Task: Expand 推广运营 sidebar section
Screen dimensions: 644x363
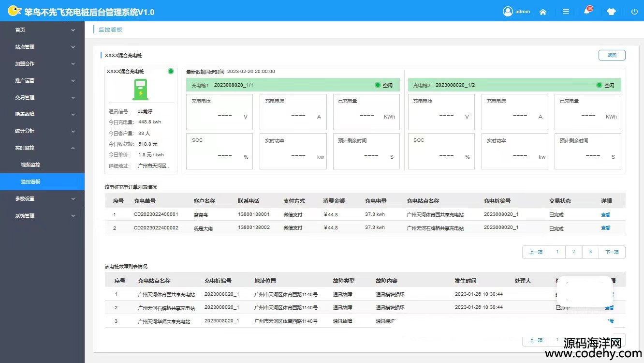Action: pos(42,80)
